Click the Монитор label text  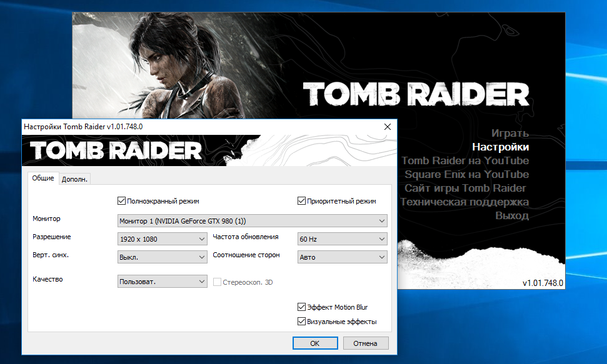tap(46, 219)
